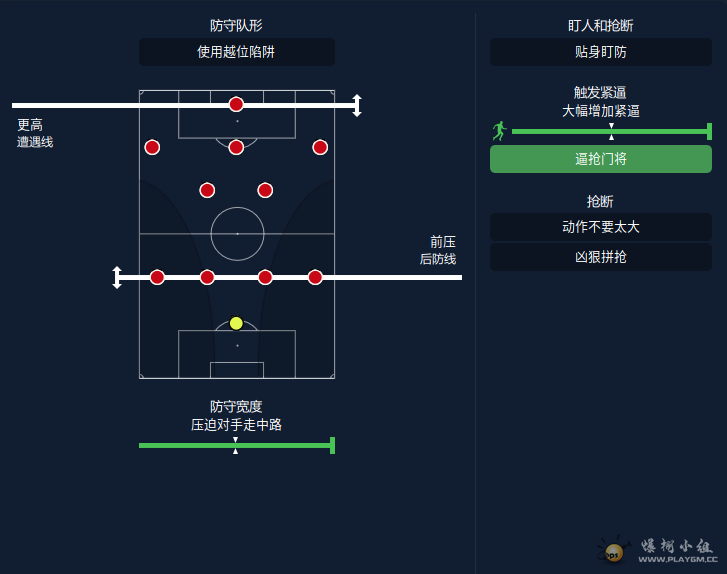Toggle 使用越位陷阱 offside trap option
Viewport: 727px width, 574px height.
[236, 52]
